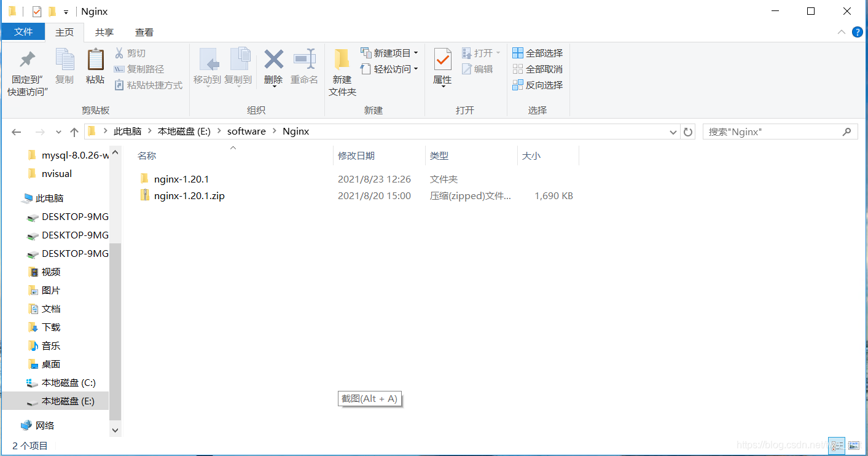Click the navigation pane scrollbar down arrow
Viewport: 868px width, 456px height.
click(x=115, y=431)
